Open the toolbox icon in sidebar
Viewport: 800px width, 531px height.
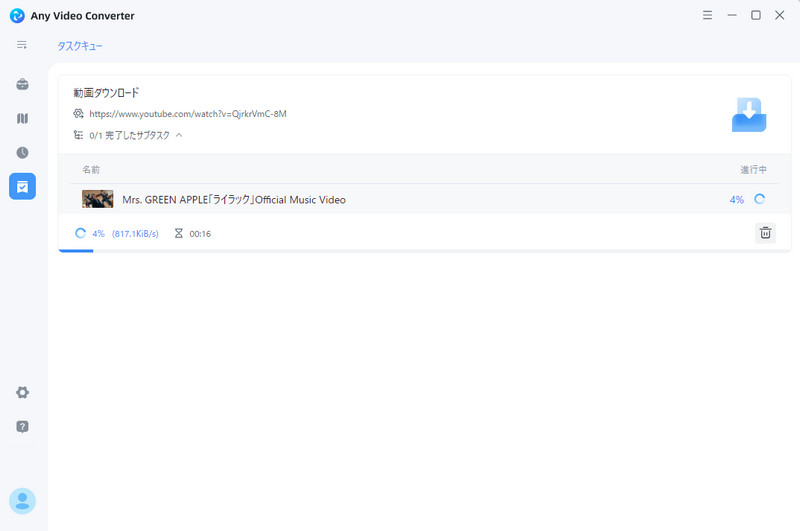(x=22, y=84)
